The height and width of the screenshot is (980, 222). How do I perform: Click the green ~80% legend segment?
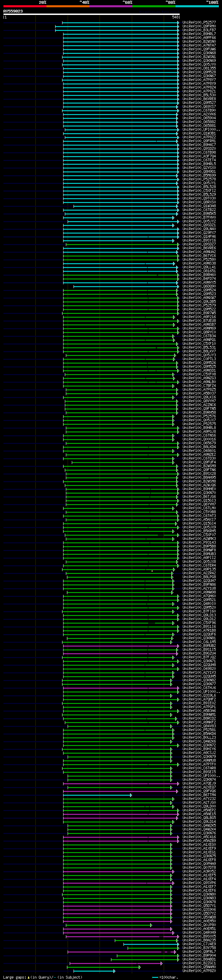154,6
